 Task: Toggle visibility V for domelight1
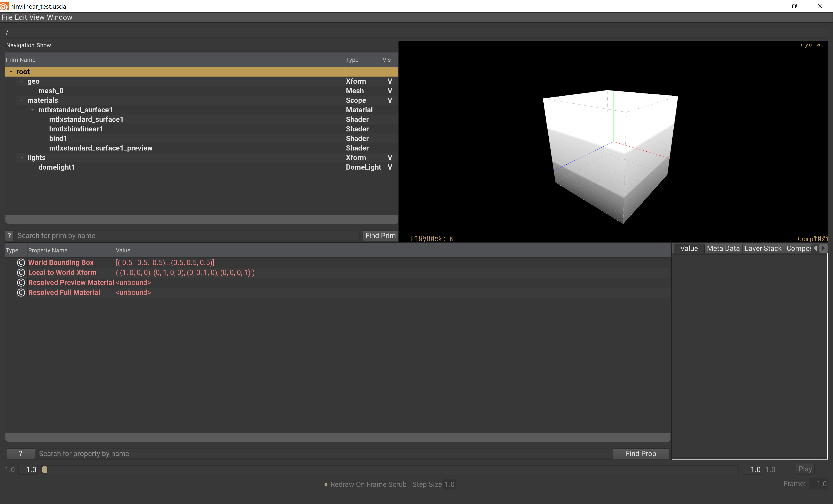coord(390,167)
